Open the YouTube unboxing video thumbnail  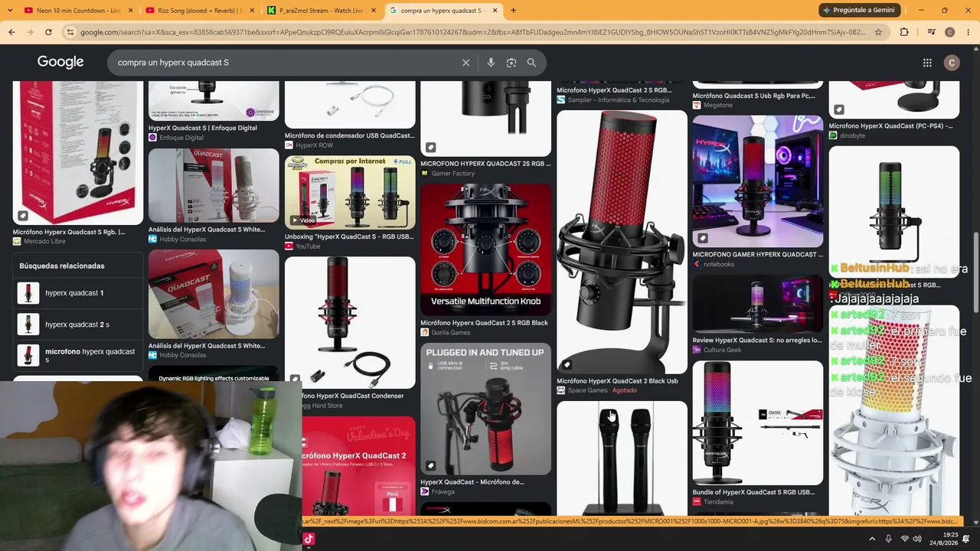click(x=350, y=193)
